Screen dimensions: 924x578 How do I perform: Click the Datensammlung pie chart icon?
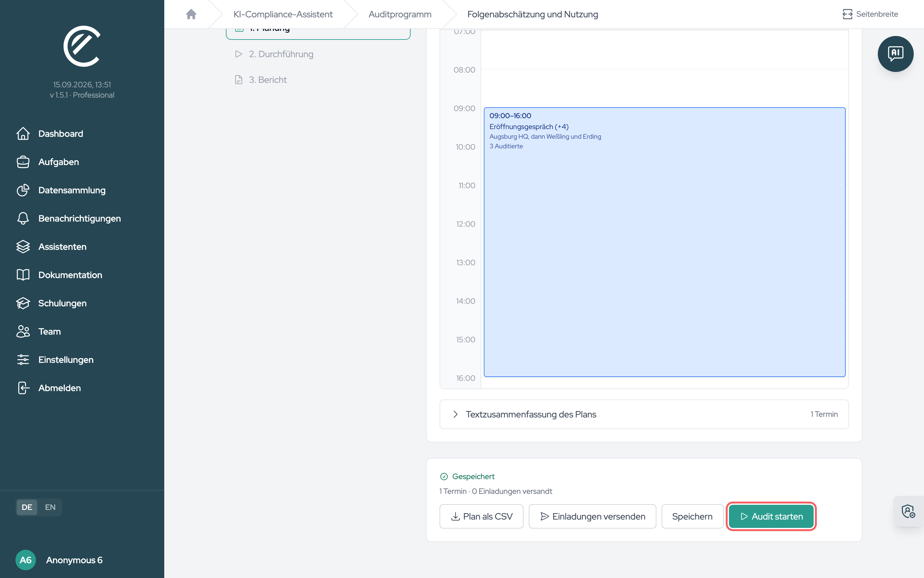[23, 190]
